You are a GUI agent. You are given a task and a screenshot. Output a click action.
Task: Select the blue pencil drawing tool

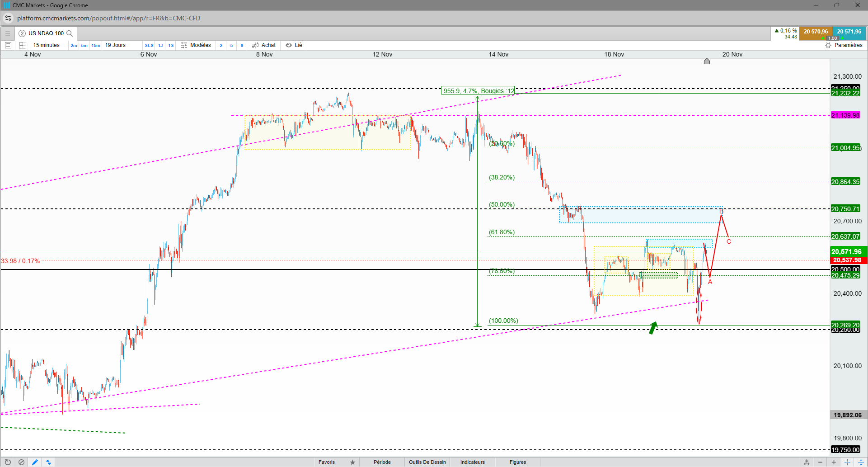(x=35, y=462)
